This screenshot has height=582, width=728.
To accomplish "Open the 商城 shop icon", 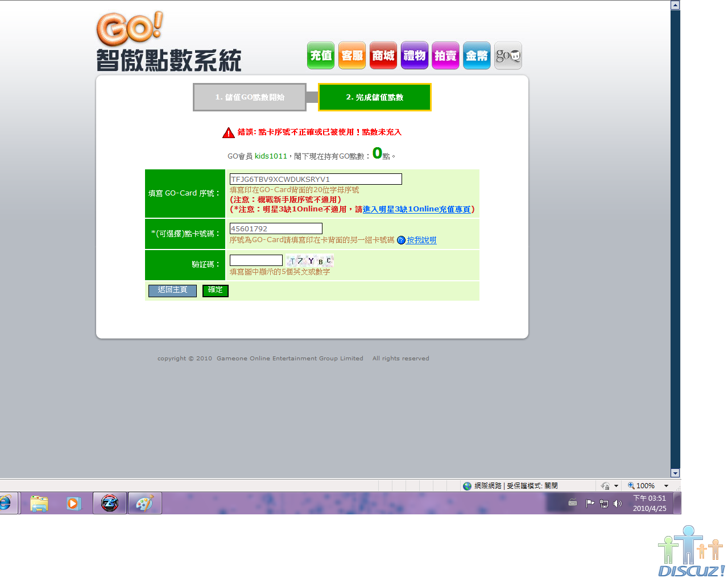I will click(x=383, y=56).
